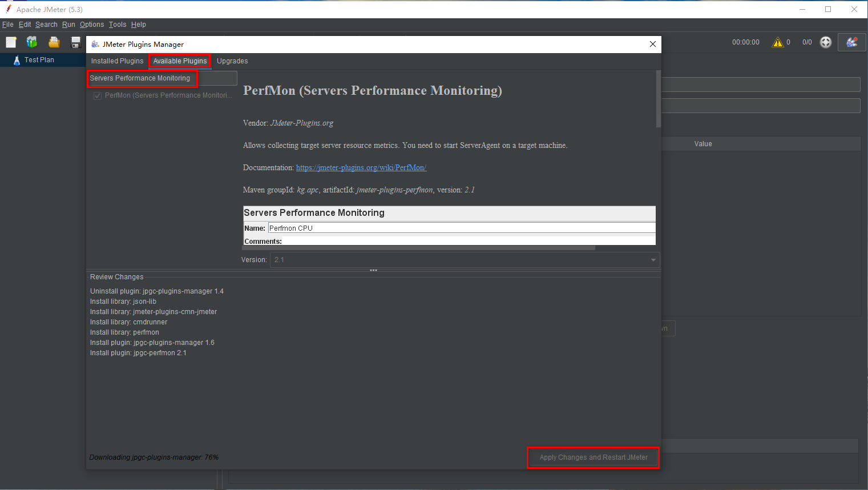Open the Search menu
The height and width of the screenshot is (490, 868).
(46, 25)
